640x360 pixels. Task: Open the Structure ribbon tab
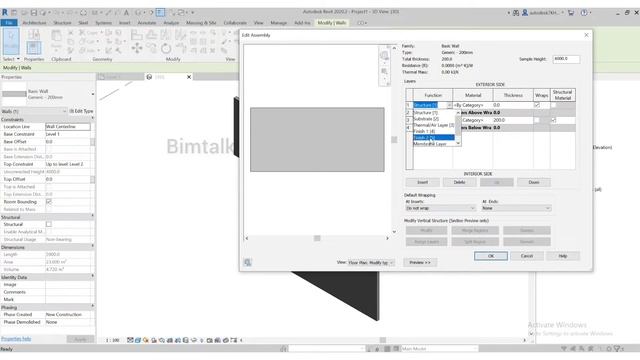point(62,23)
